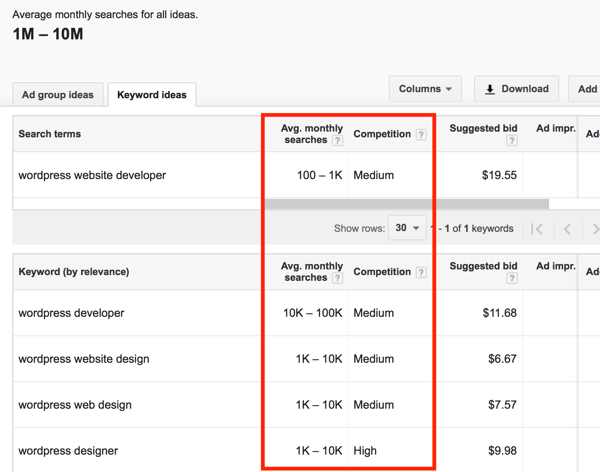The width and height of the screenshot is (600, 472).
Task: Click the $6.67 suggested bid value
Action: click(502, 359)
